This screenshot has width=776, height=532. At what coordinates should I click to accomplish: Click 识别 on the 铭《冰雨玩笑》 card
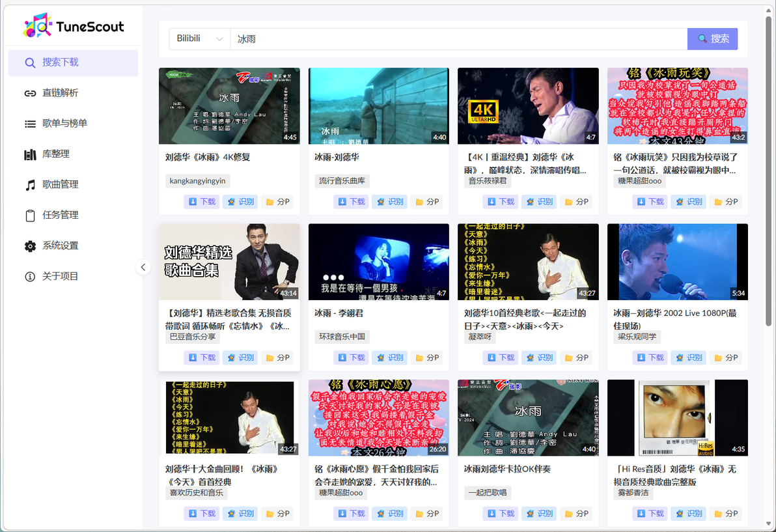coord(688,201)
